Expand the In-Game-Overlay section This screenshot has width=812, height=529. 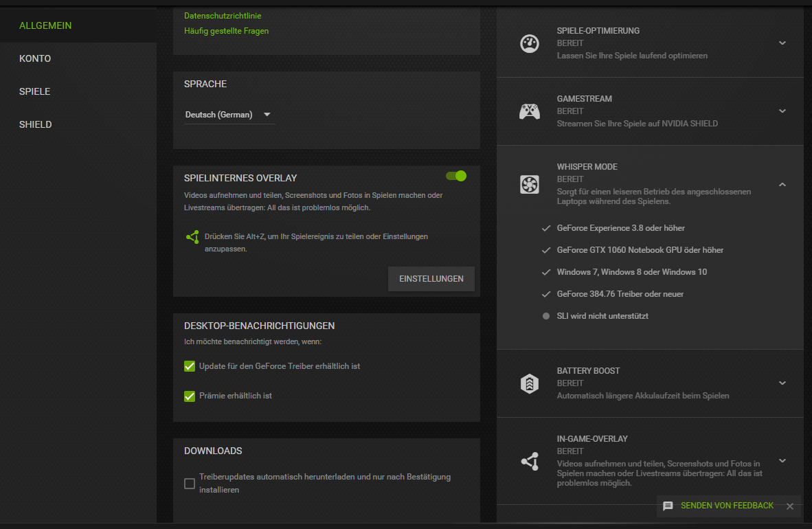[x=782, y=461]
